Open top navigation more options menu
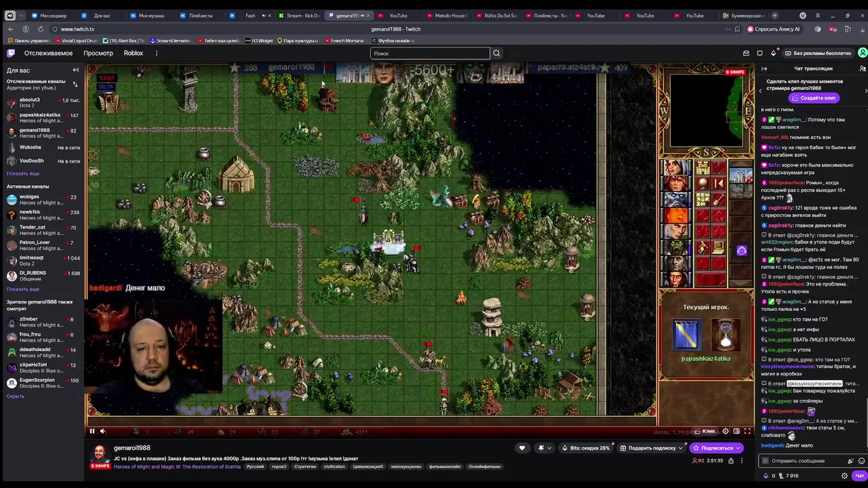 pos(156,53)
